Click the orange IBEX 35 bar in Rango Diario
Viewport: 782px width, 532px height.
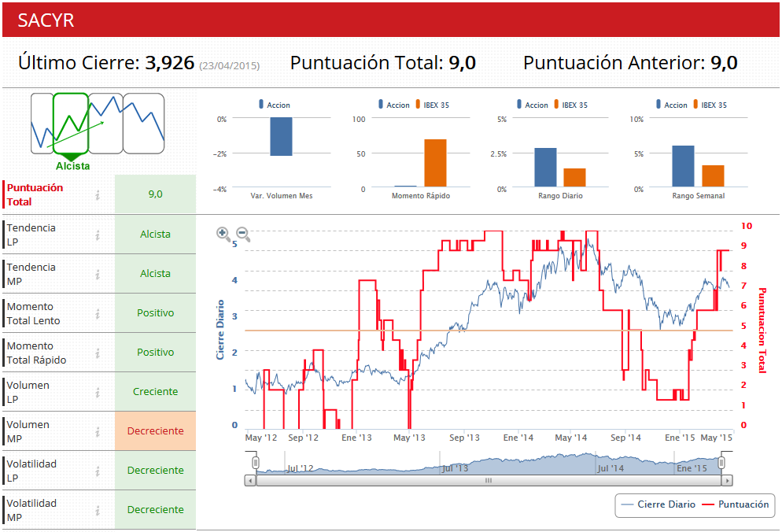574,178
